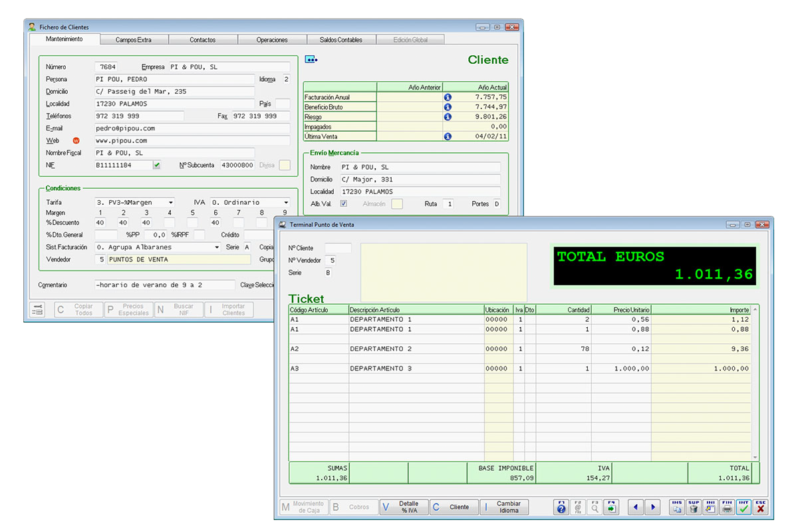
Task: Click the ESC red X cancel icon
Action: [760, 507]
